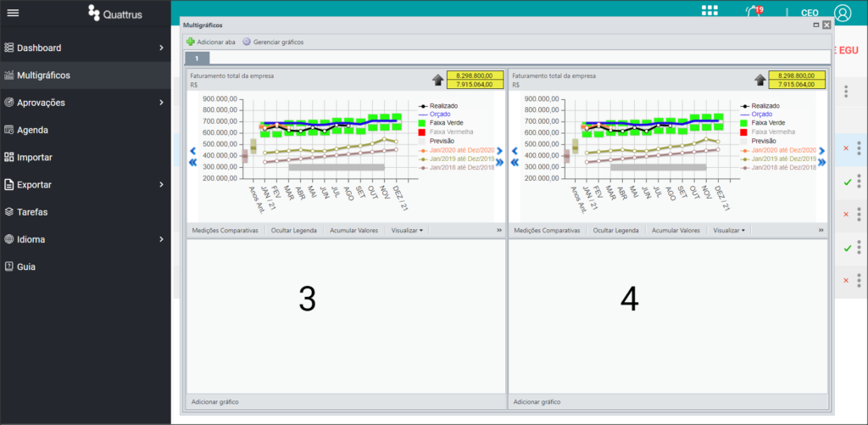Open the notifications bell with badge 19
This screenshot has width=868, height=425.
point(754,12)
